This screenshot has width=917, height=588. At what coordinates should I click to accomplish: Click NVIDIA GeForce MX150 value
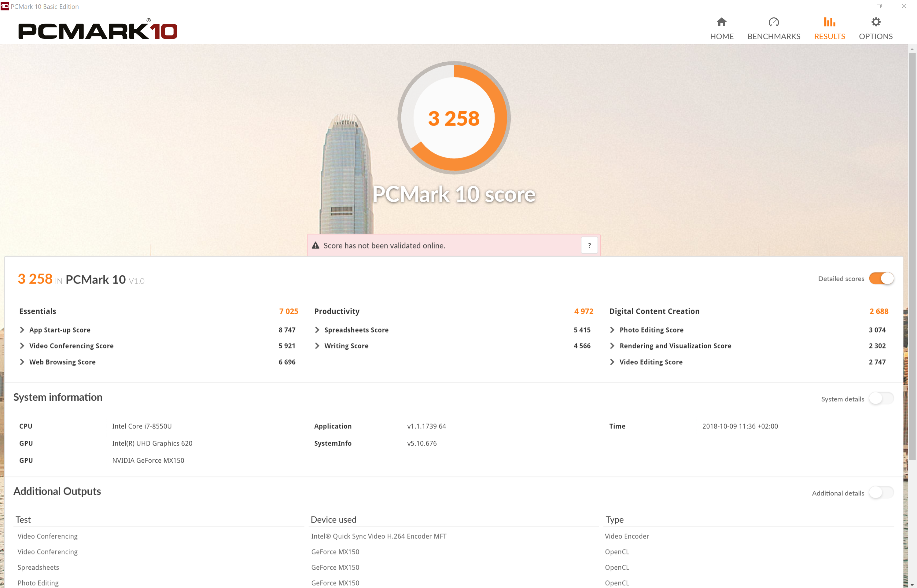coord(148,461)
